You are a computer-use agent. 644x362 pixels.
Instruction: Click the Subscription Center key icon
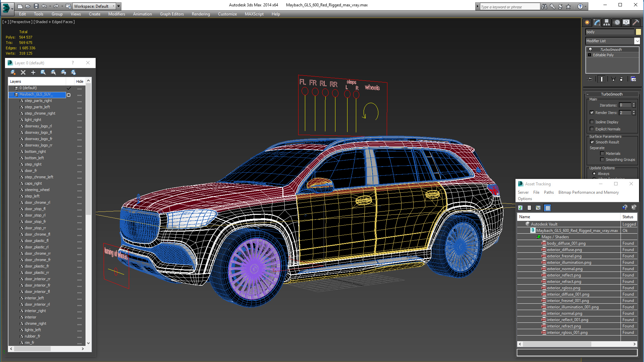pos(552,6)
